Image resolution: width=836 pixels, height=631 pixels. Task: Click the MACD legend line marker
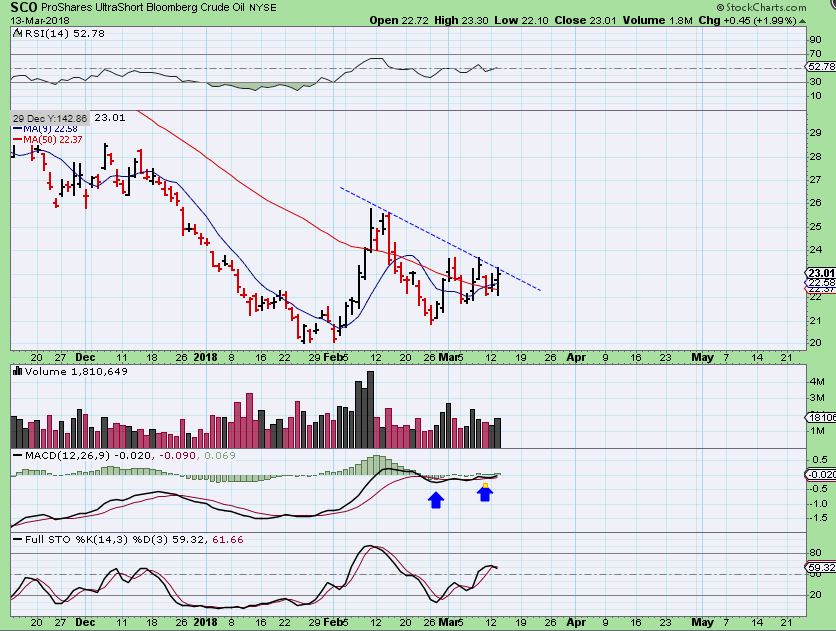click(x=18, y=456)
